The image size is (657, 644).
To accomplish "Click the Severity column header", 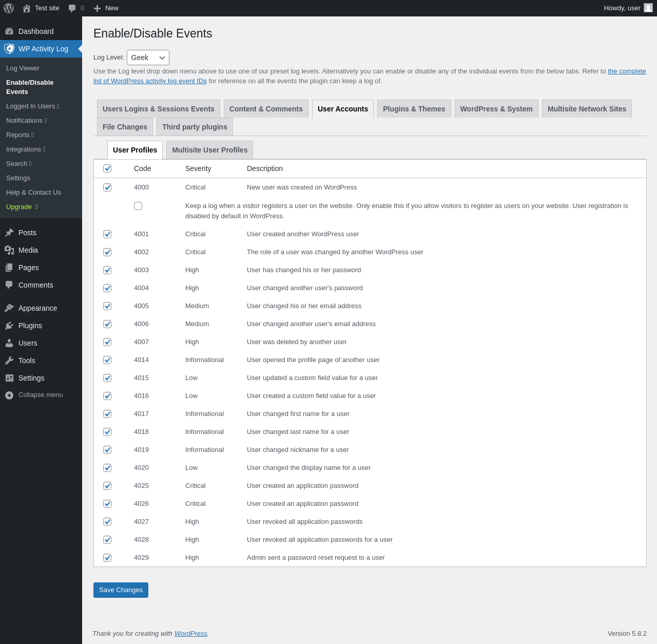I will point(198,168).
